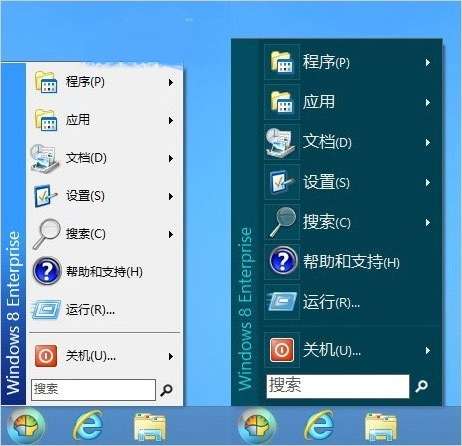The width and height of the screenshot is (462, 446).
Task: Expand 搜索(C) submenu arrow in dark menu
Action: pyautogui.click(x=428, y=222)
